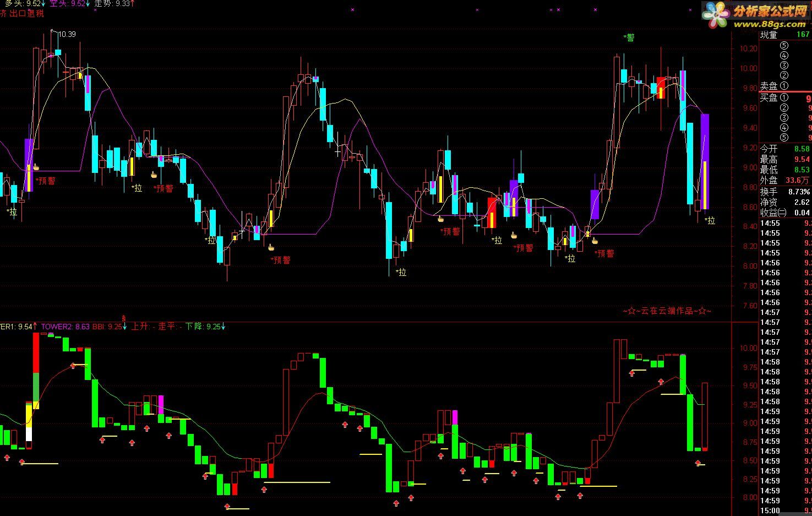Click the 换手 8.73% row
The width and height of the screenshot is (812, 516).
(x=786, y=192)
